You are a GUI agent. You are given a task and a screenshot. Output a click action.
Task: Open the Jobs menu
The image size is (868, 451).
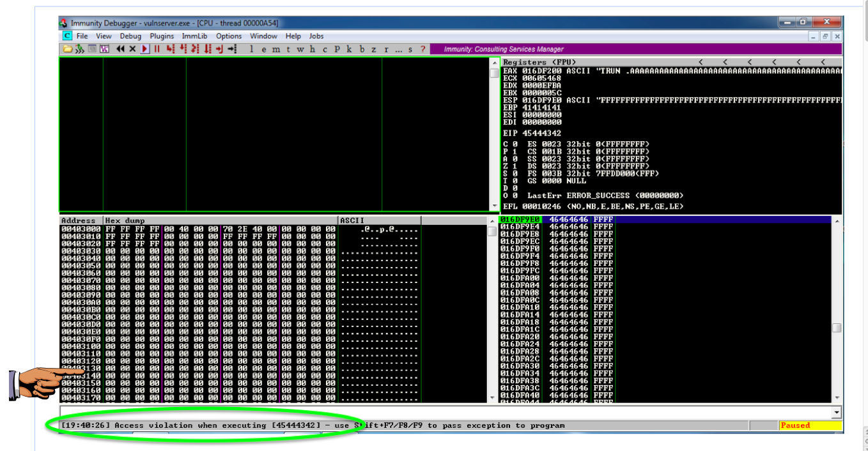coord(316,36)
